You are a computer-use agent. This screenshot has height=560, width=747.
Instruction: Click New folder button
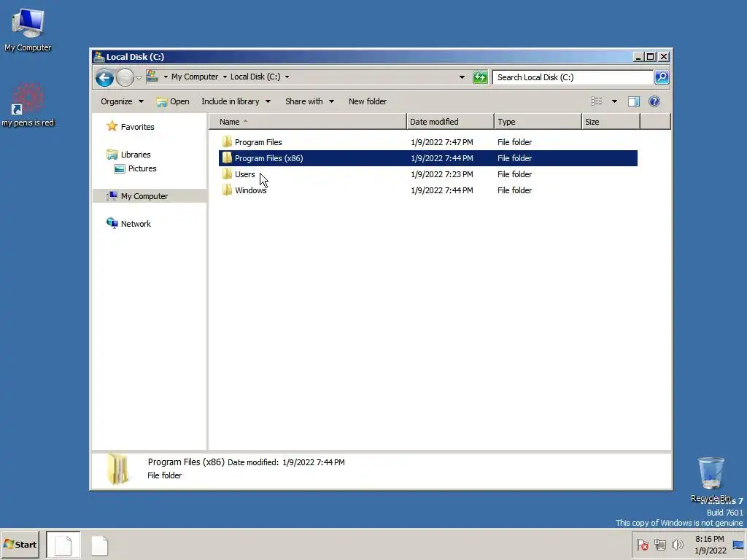[x=368, y=101]
